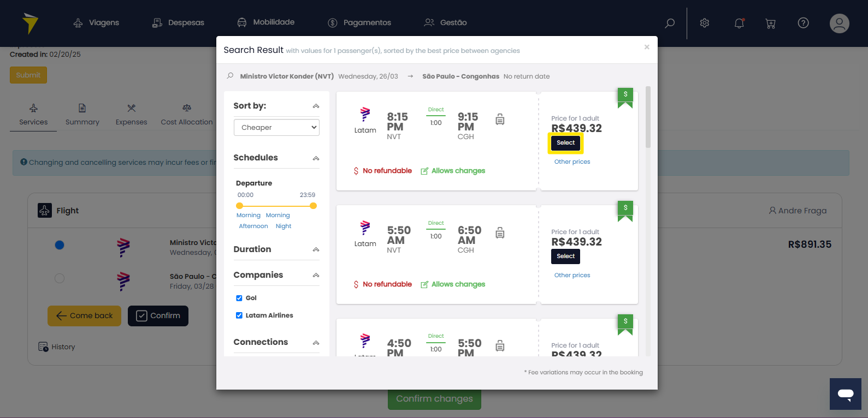Open the Viagens menu
Screen dimensions: 868x418
96,22
